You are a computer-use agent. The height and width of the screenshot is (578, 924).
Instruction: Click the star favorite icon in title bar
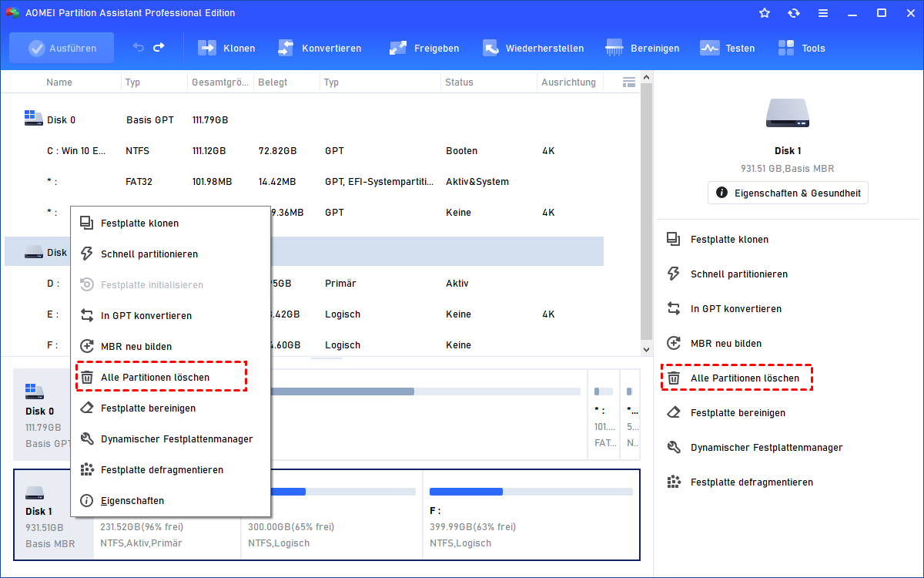[x=765, y=13]
